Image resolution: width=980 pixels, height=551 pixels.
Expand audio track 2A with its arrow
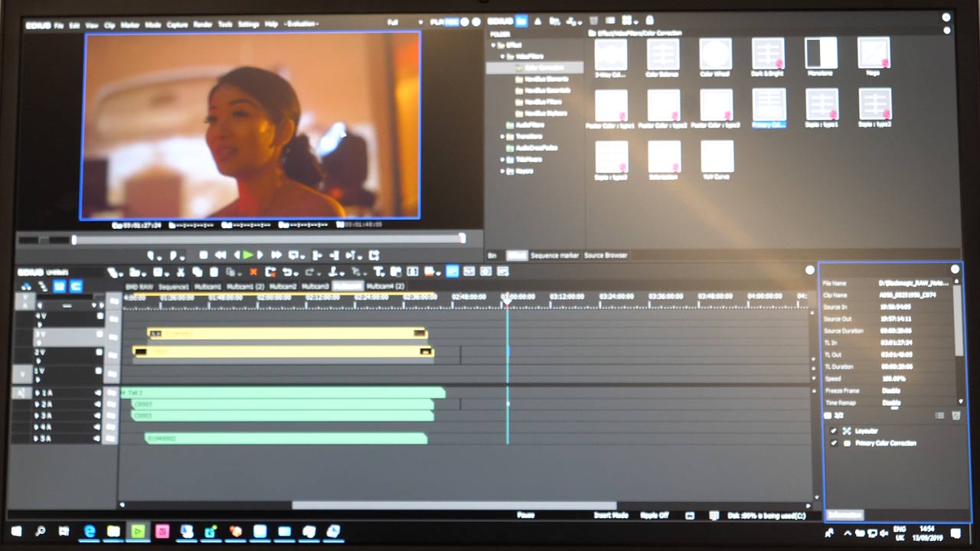point(35,405)
